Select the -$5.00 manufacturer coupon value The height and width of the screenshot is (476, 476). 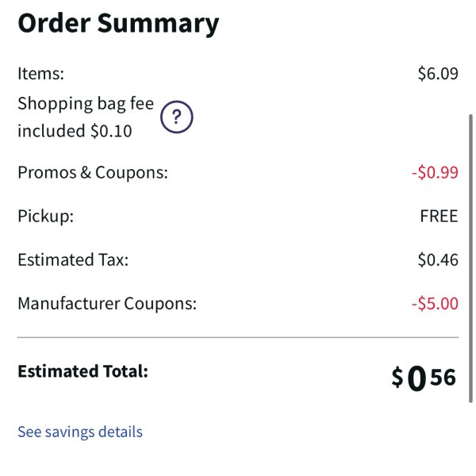click(x=435, y=304)
